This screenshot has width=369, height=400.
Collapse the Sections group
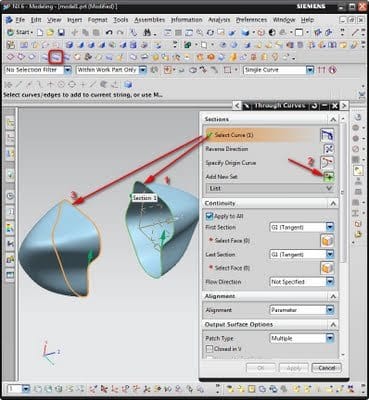(x=333, y=119)
